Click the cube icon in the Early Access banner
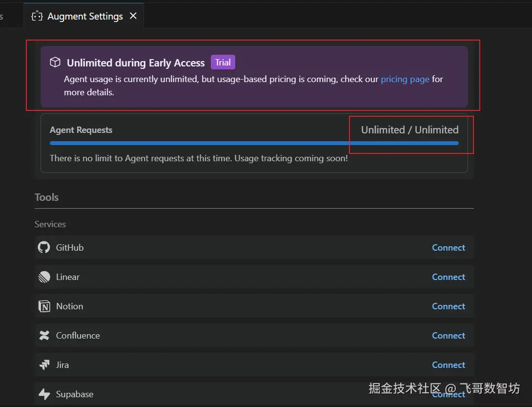 pos(55,62)
